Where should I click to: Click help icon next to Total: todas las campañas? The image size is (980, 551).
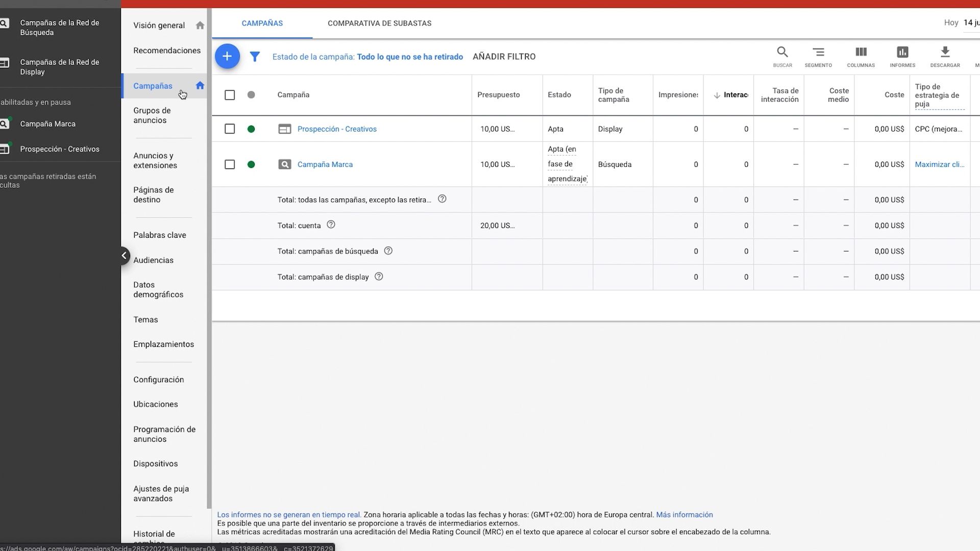click(x=442, y=199)
